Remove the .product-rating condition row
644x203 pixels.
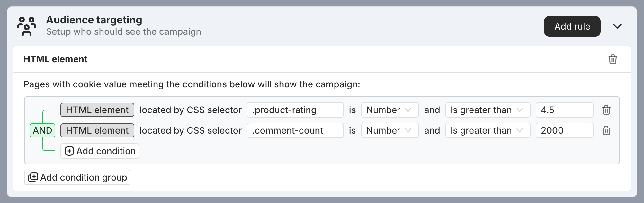pyautogui.click(x=606, y=110)
